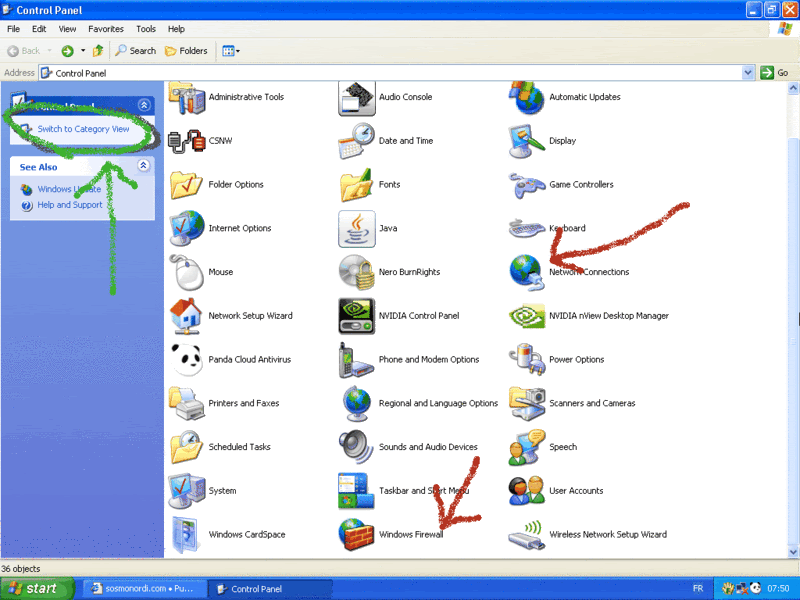Open the Sounds and Audio Devices icon
The width and height of the screenshot is (800, 600).
357,447
